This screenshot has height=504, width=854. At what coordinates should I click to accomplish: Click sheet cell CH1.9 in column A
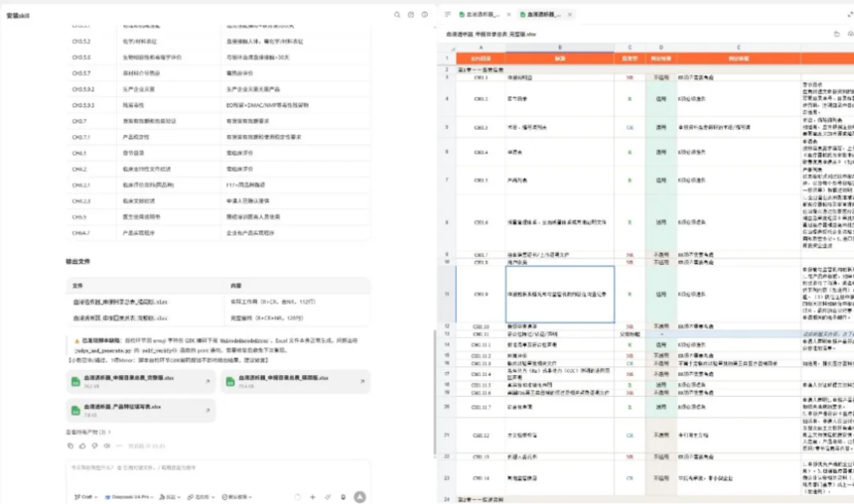click(481, 294)
